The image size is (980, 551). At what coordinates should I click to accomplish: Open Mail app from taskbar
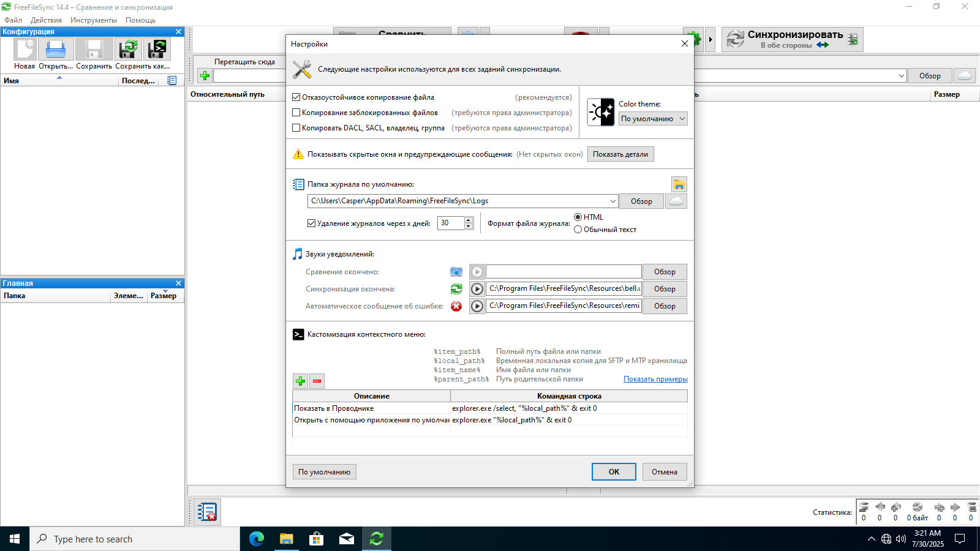[x=346, y=539]
